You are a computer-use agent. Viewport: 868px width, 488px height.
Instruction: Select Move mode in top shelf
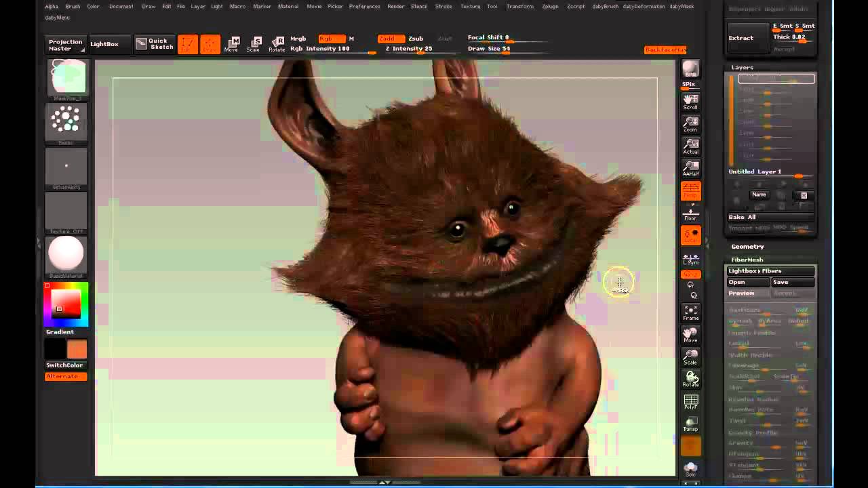(232, 44)
